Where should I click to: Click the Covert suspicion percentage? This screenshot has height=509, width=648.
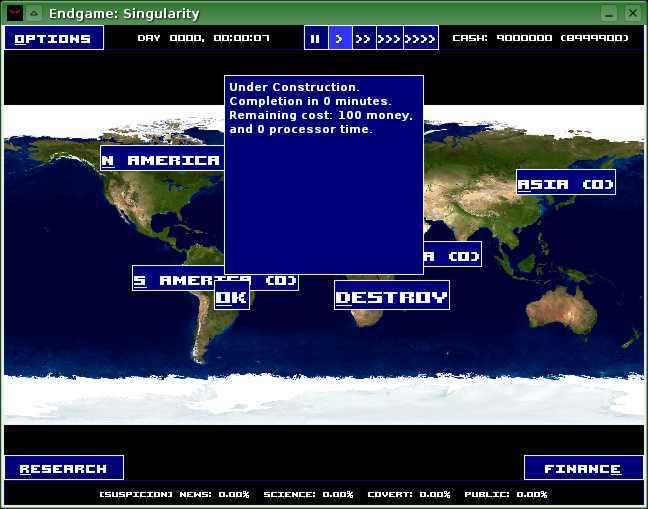click(x=409, y=494)
